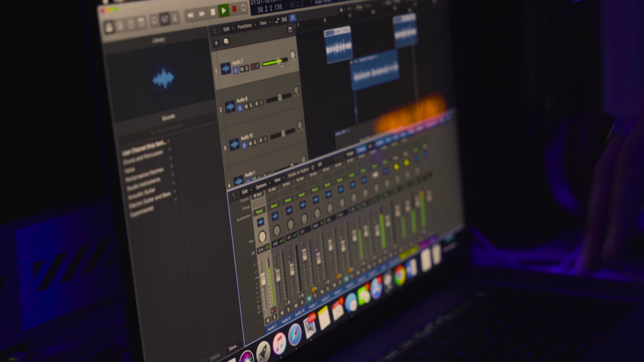Toggle the Library button in the control bar
644x362 pixels.
pyautogui.click(x=109, y=27)
